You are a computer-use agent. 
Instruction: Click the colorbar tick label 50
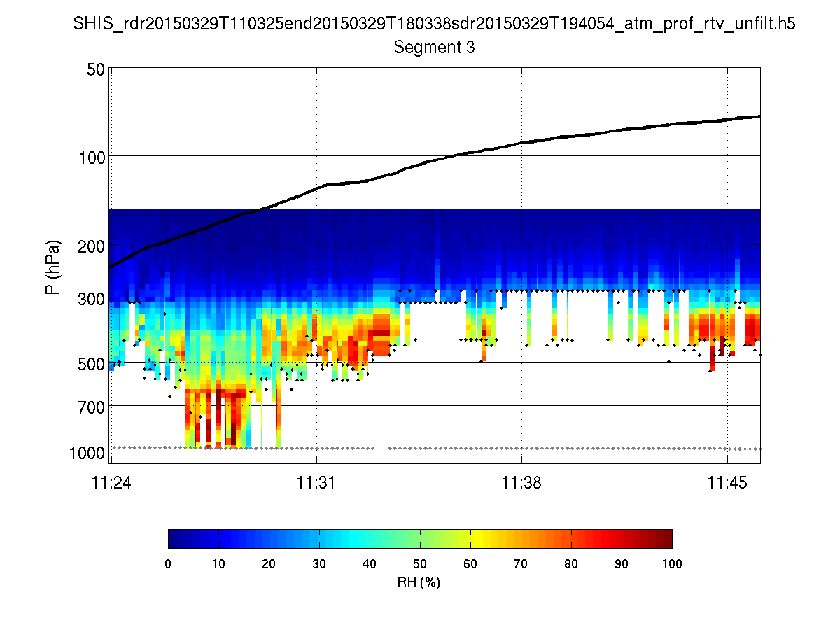click(x=420, y=563)
